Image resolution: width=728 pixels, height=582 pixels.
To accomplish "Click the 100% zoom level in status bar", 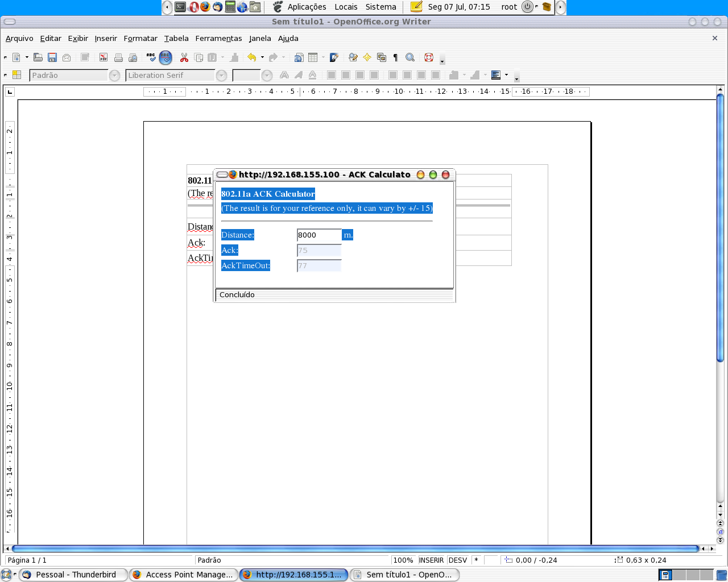I will click(403, 560).
